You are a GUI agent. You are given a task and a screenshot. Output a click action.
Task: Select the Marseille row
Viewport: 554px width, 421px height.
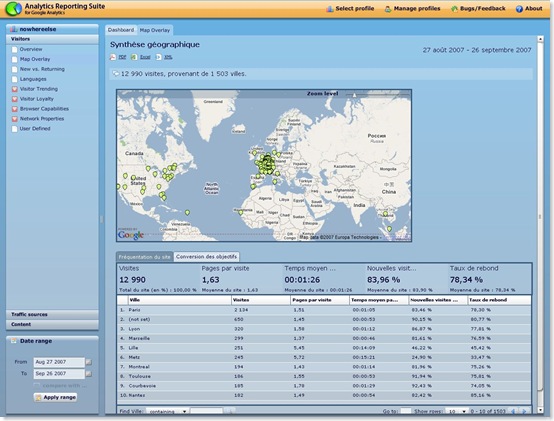324,338
